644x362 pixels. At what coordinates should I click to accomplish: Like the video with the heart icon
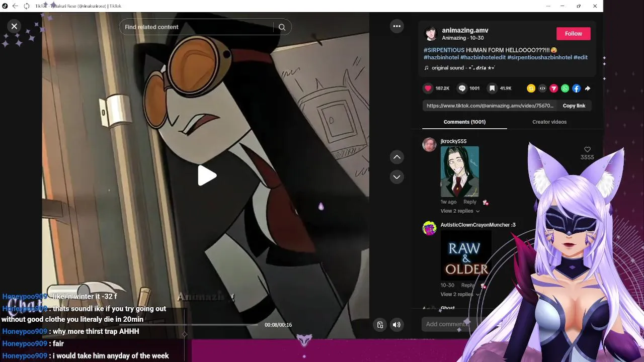tap(428, 88)
